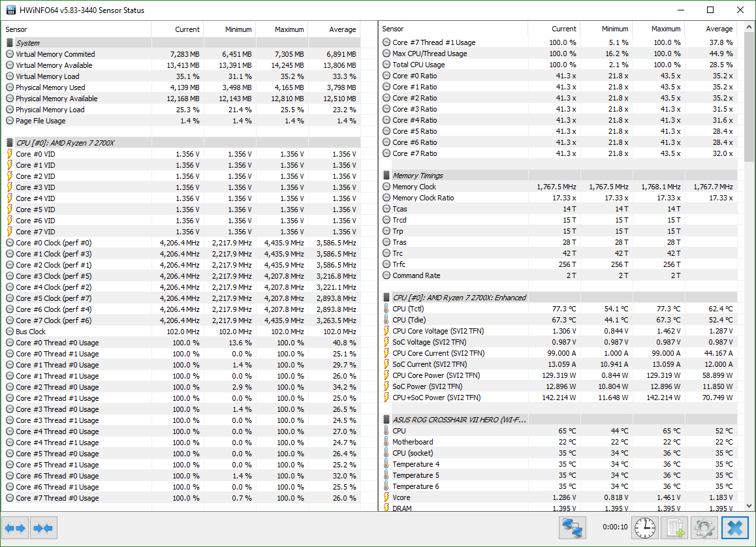This screenshot has width=756, height=547.
Task: Click the left pane Current column header
Action: tap(178, 29)
